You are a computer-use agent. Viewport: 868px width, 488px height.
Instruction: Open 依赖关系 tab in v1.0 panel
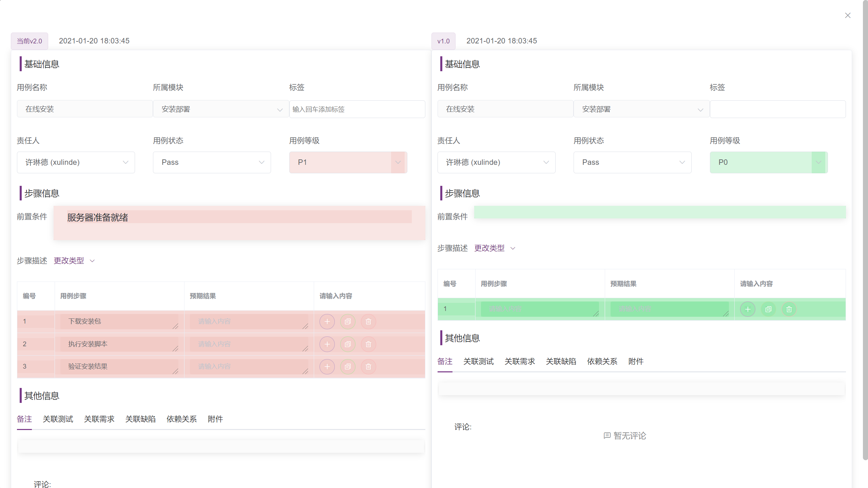tap(602, 361)
